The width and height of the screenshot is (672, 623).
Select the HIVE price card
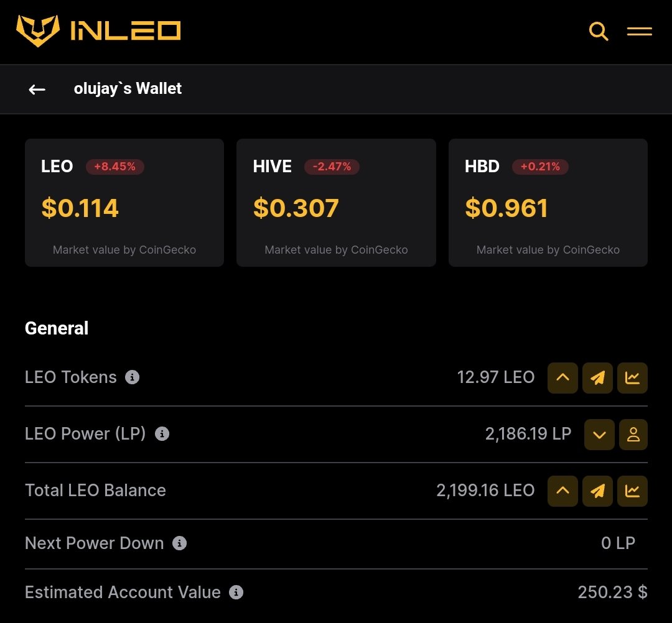[x=336, y=203]
